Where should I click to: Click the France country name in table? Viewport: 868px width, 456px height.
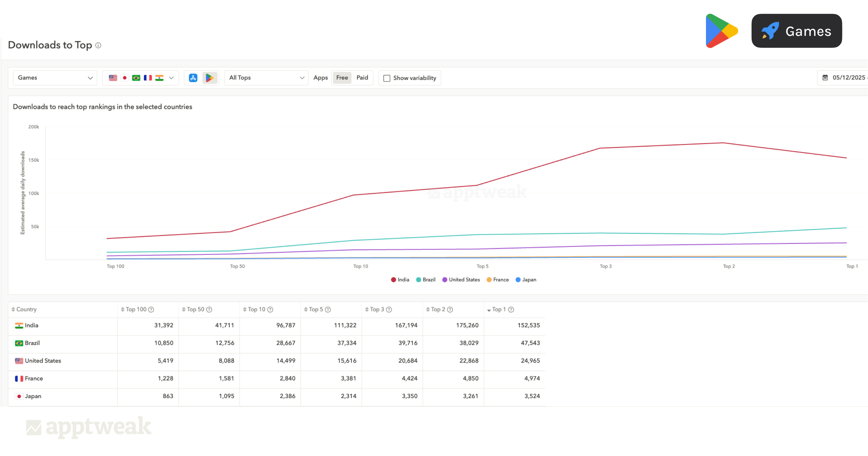tap(34, 379)
